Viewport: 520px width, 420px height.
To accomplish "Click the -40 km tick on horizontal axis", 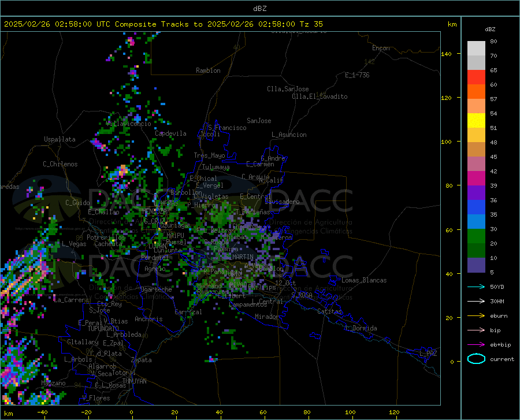I will tap(42, 412).
